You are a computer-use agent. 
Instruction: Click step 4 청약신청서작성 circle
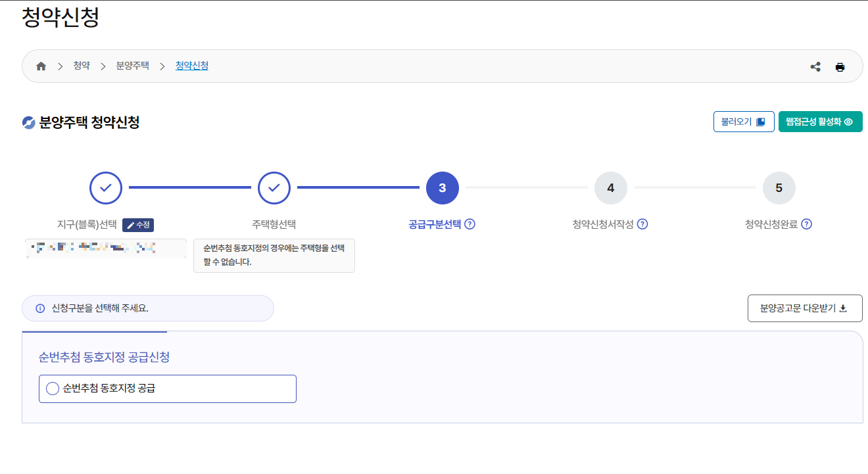(x=610, y=187)
